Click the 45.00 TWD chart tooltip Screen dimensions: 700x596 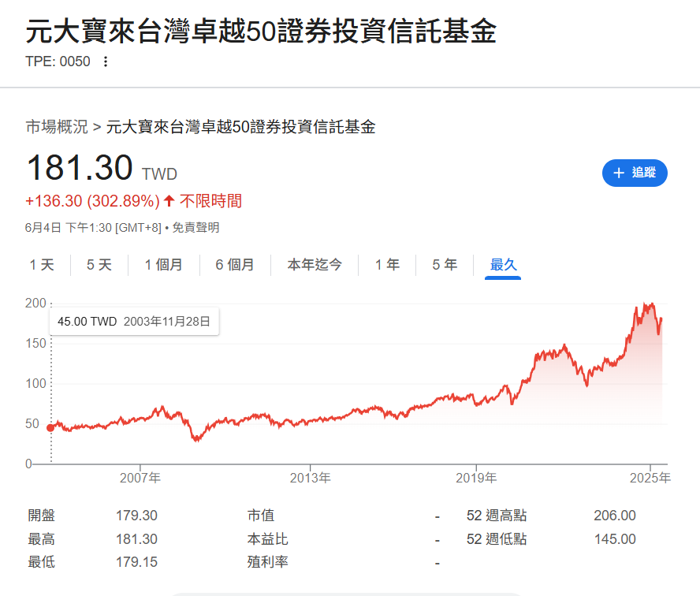(x=134, y=322)
